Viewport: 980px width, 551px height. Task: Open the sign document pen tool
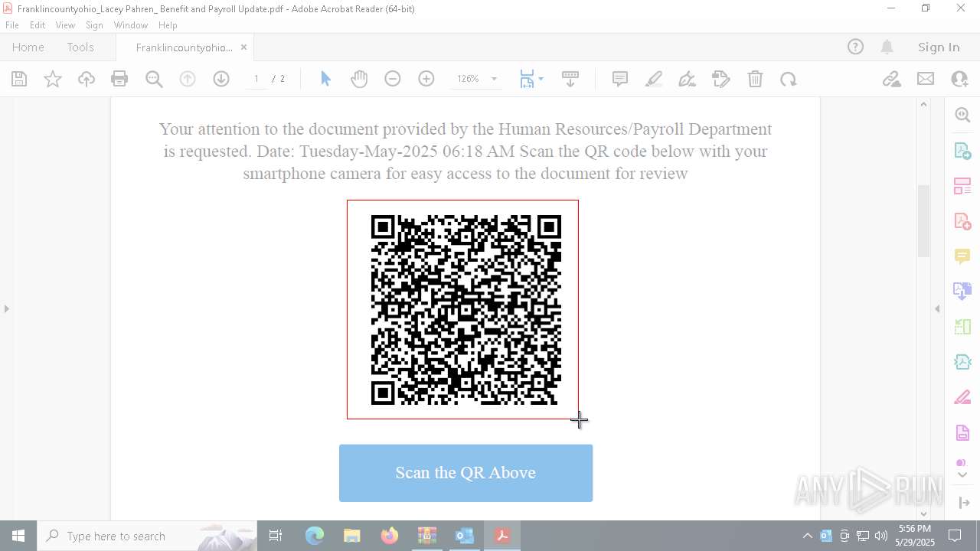click(x=688, y=79)
